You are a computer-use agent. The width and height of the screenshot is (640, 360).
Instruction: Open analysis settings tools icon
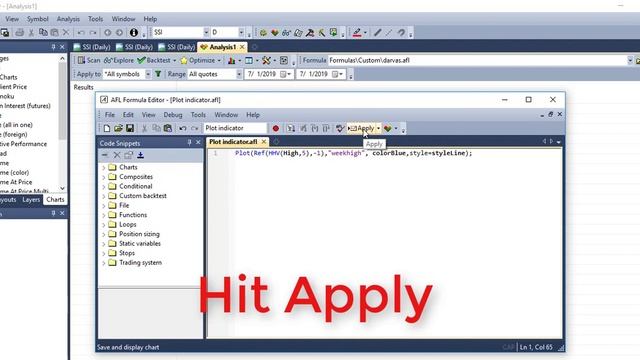[x=266, y=60]
